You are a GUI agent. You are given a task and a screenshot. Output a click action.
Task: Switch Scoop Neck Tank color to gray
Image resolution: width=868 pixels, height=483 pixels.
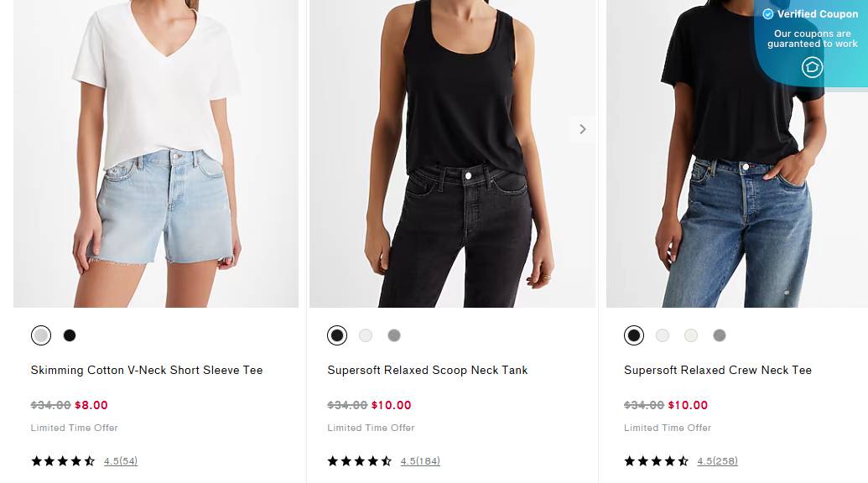tap(394, 335)
